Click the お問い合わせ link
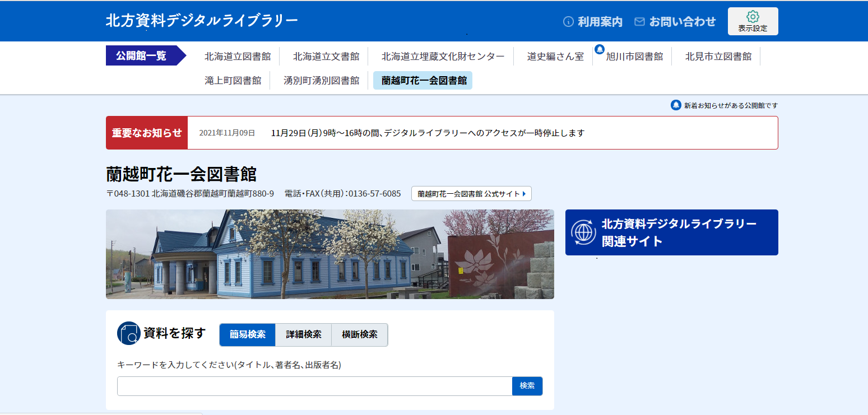 point(683,22)
